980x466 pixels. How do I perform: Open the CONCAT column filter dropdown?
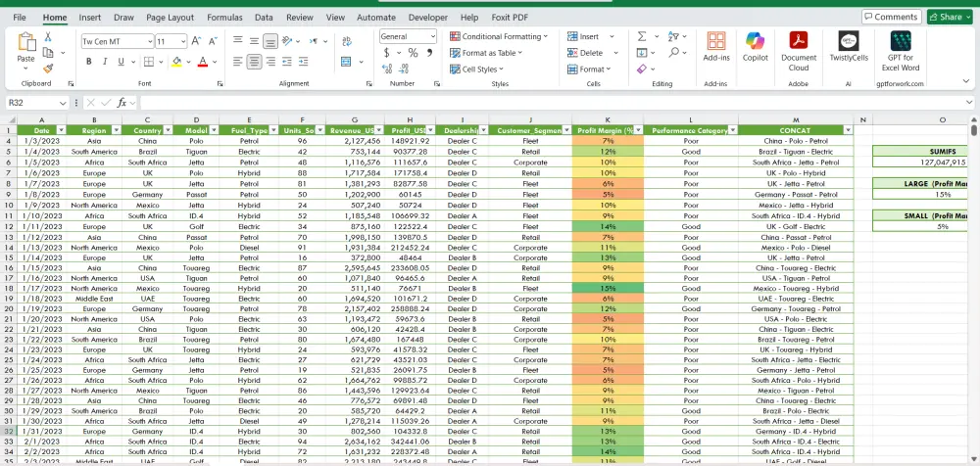tap(848, 130)
